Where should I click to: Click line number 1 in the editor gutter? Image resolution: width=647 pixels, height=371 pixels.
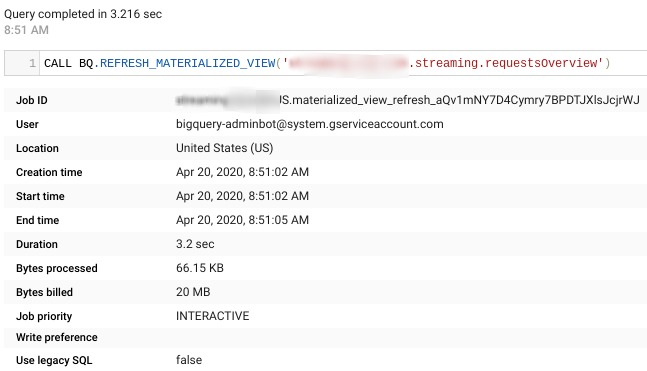coord(32,64)
